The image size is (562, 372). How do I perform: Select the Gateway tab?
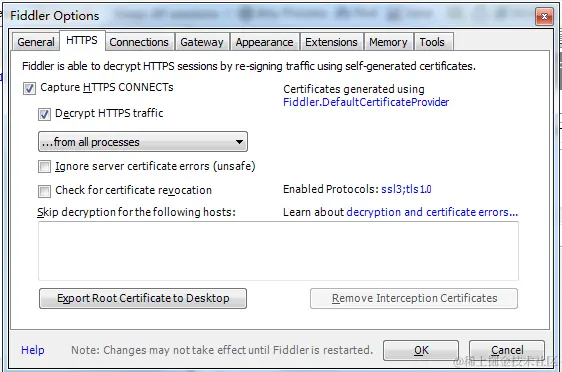tap(202, 42)
